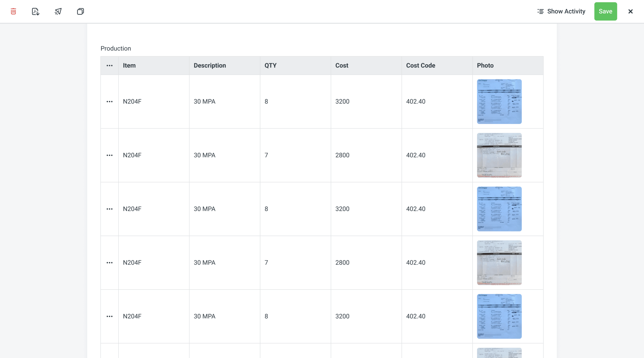Edit QTY cell 7 in second row

[266, 155]
